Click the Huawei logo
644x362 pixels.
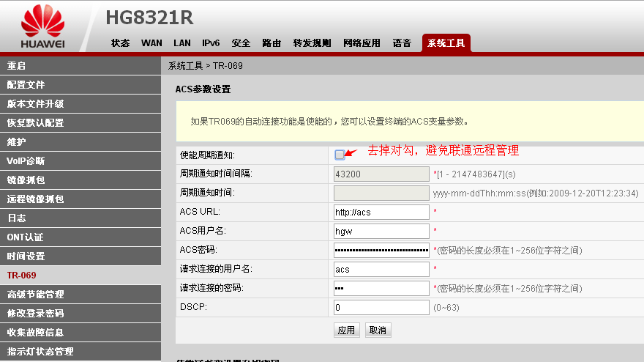[42, 27]
